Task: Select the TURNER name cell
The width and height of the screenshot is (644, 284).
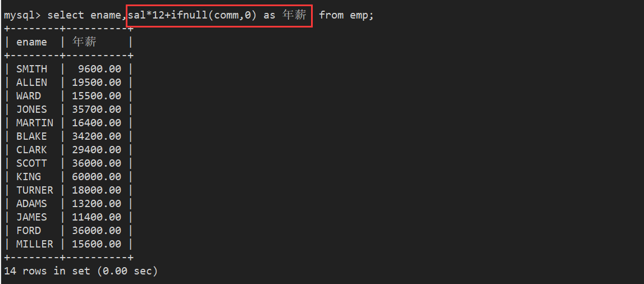Action: point(35,190)
